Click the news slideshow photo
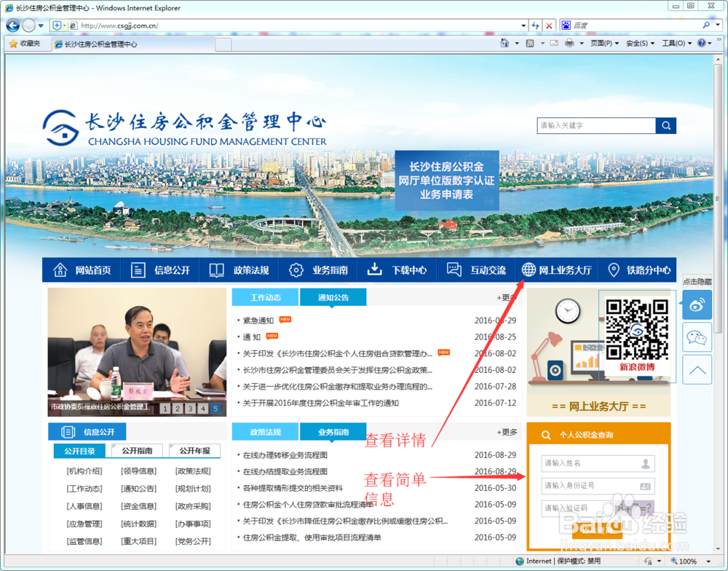Viewport: 728px width, 571px height. pyautogui.click(x=137, y=352)
